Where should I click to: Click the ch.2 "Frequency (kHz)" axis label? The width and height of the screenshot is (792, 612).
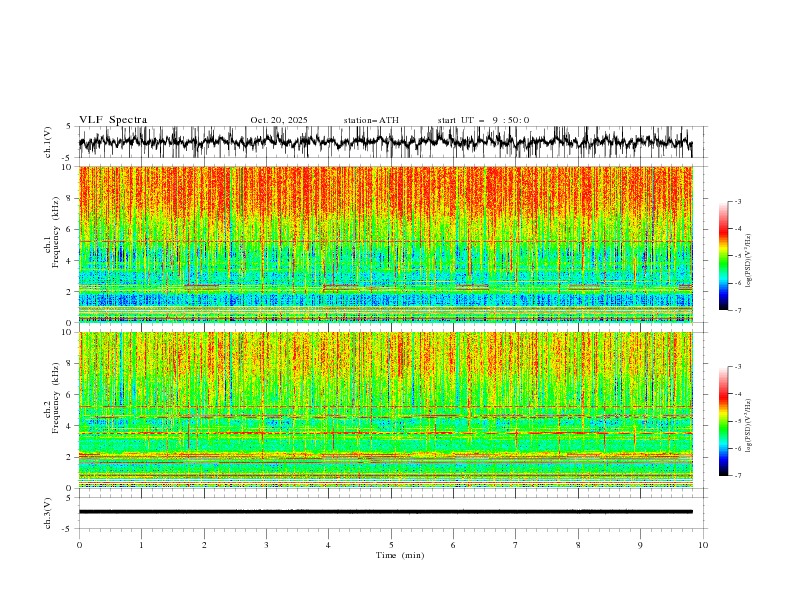[56, 397]
